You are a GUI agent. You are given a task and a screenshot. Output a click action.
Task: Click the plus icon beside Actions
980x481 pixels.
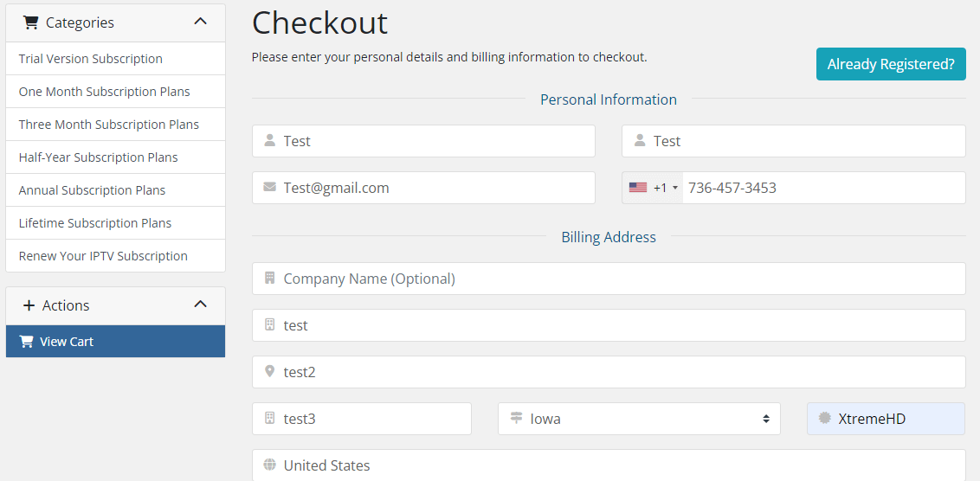coord(29,305)
